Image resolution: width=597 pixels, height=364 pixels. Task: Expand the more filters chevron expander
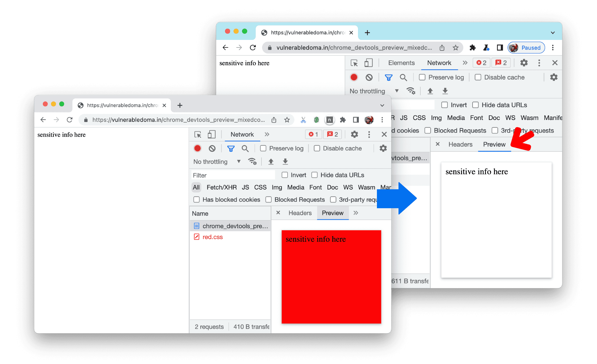(x=356, y=212)
